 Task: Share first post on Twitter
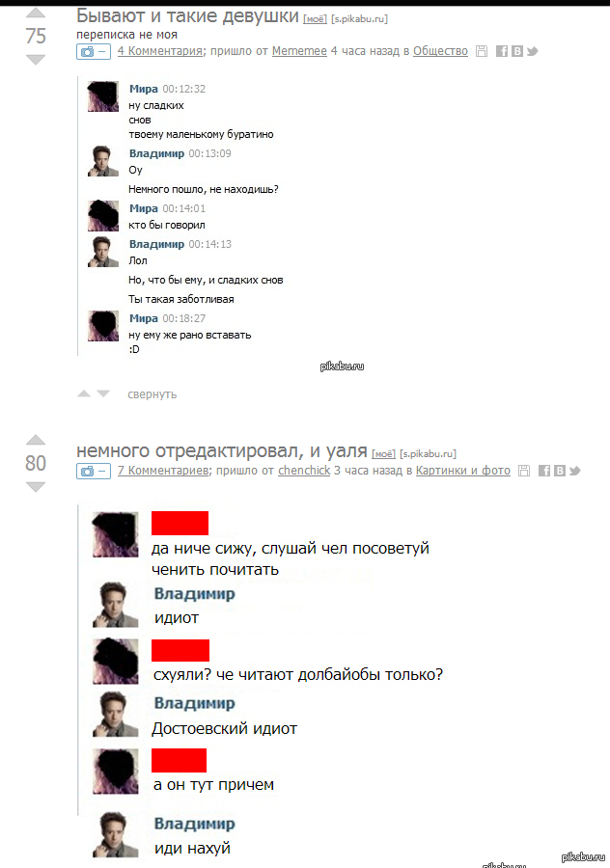(532, 51)
